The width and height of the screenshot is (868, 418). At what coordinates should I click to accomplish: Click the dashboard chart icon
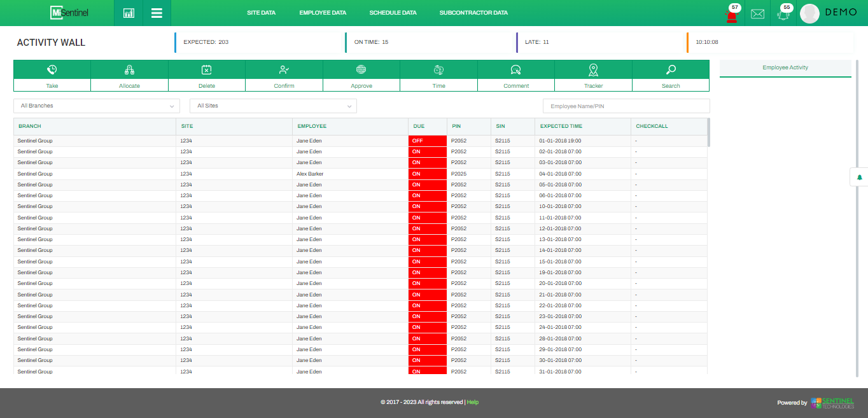pyautogui.click(x=129, y=13)
